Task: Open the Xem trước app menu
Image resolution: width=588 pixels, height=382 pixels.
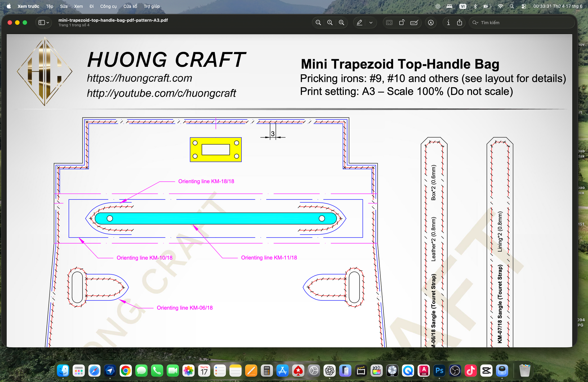Action: pyautogui.click(x=28, y=6)
